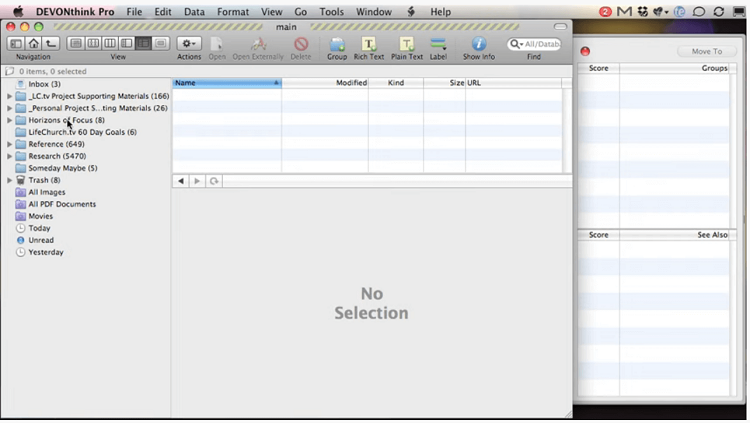Open the Actions gear dropdown

[189, 44]
